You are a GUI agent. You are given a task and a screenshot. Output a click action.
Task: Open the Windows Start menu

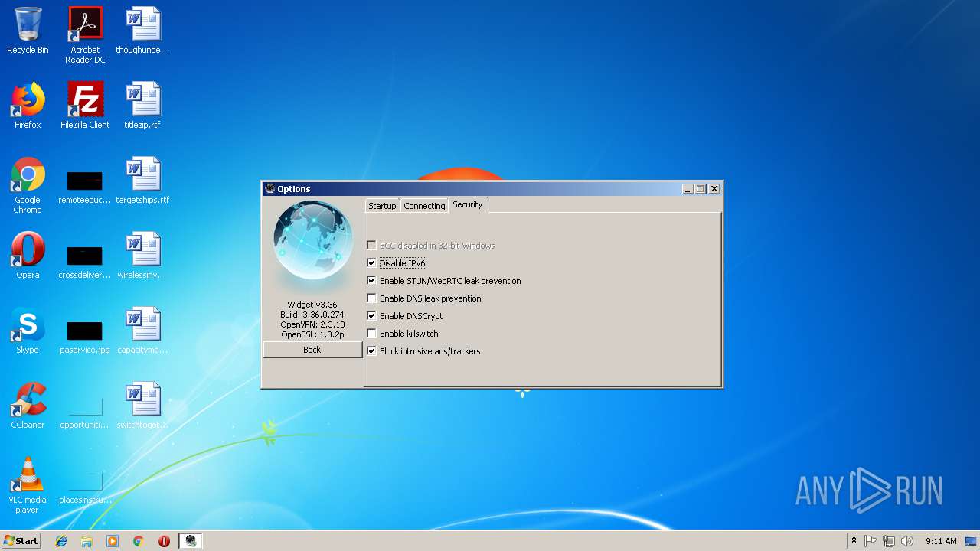[21, 541]
